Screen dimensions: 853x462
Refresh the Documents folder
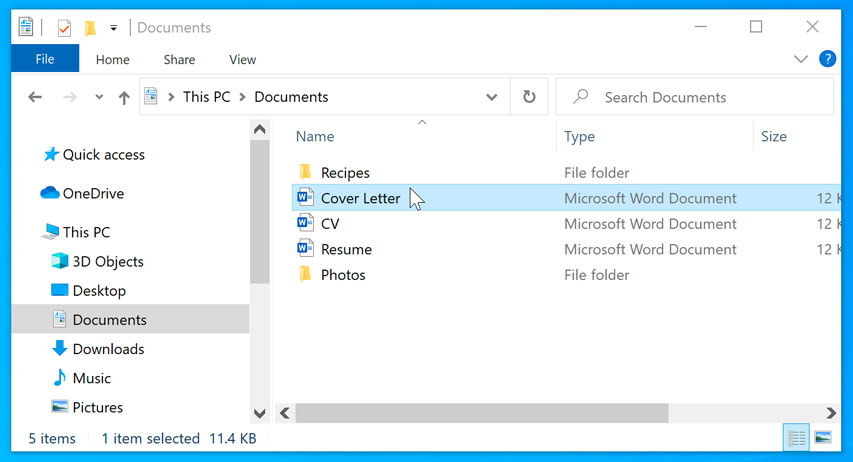pyautogui.click(x=529, y=97)
